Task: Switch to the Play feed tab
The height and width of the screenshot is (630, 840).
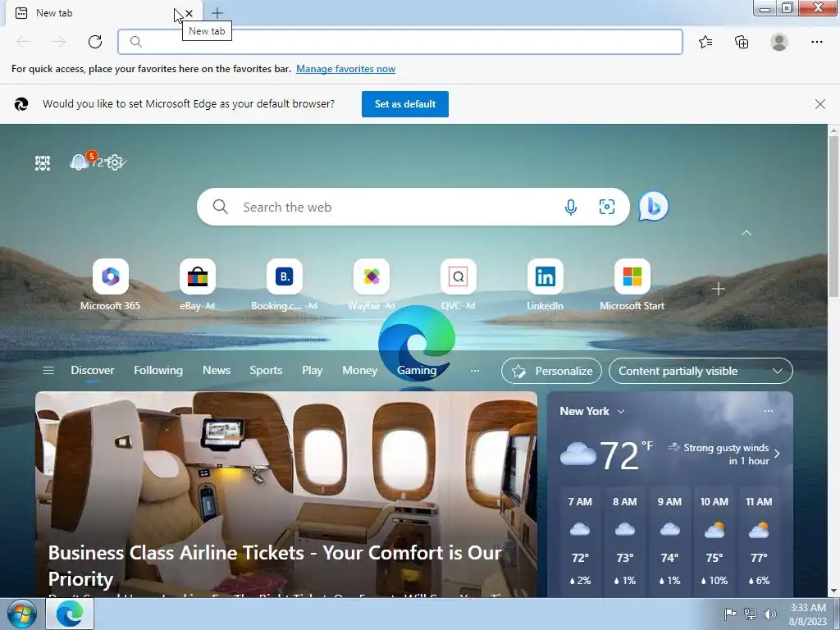Action: (x=312, y=370)
